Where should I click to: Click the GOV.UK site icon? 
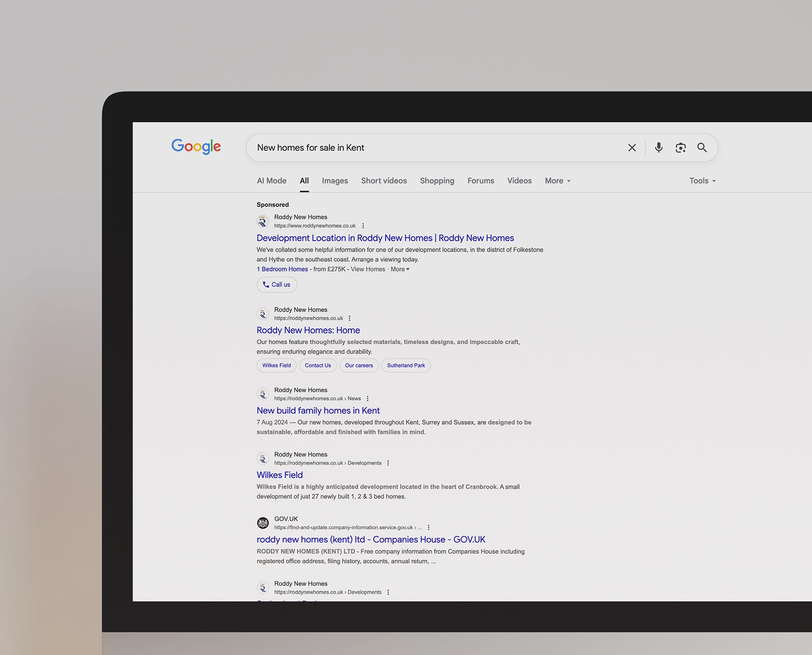pyautogui.click(x=263, y=522)
